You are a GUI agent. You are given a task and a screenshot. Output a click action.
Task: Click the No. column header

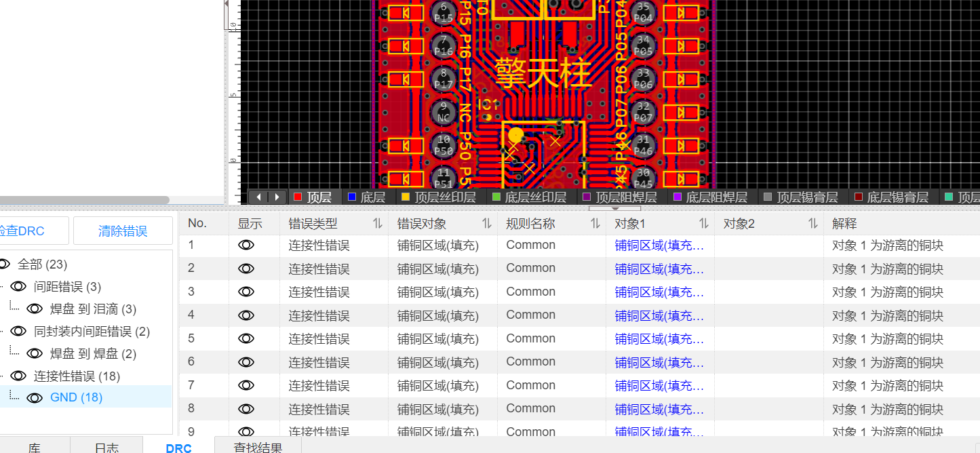pyautogui.click(x=204, y=223)
